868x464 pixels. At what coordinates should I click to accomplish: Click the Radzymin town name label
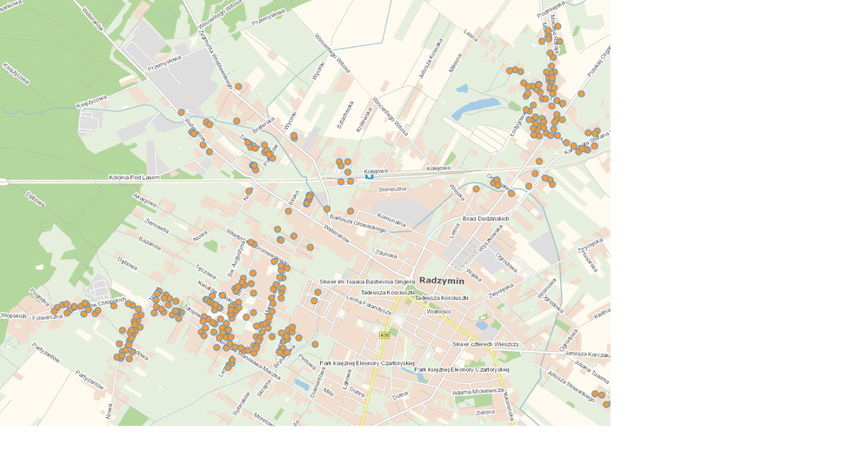coord(442,281)
